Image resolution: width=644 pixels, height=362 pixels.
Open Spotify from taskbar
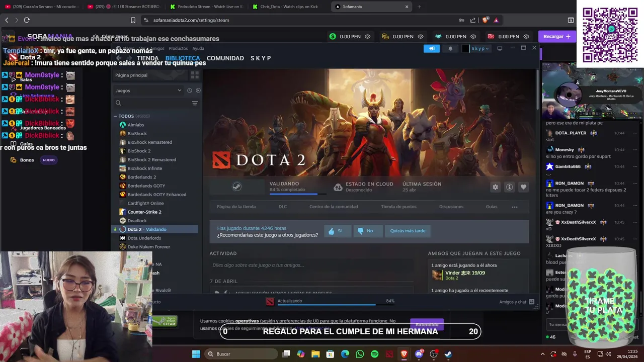coord(374,354)
